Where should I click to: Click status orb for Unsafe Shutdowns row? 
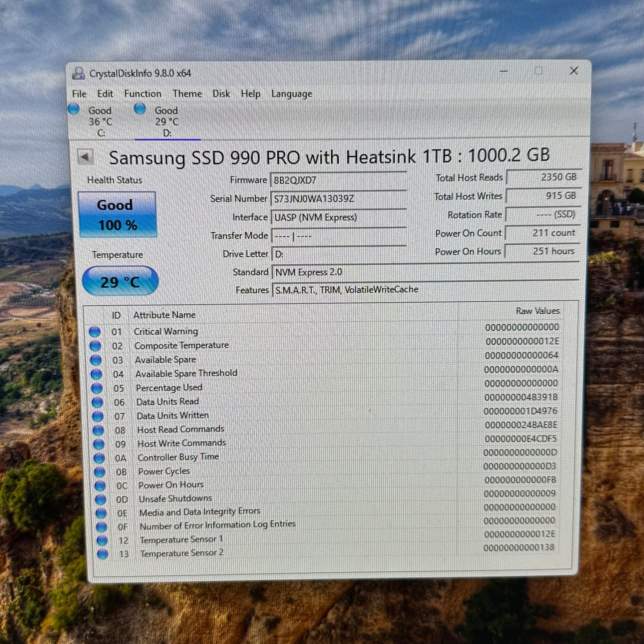pos(101,500)
